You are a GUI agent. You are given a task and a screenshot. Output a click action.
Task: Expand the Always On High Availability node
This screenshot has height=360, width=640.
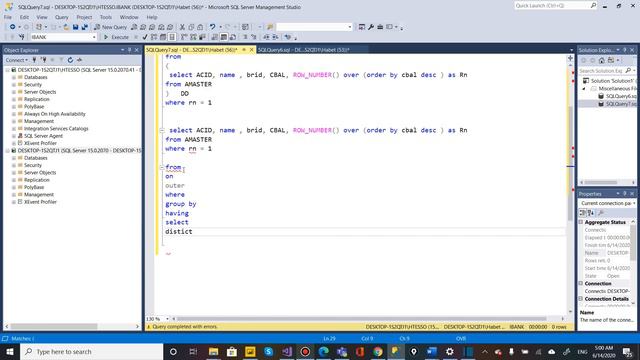click(14, 114)
